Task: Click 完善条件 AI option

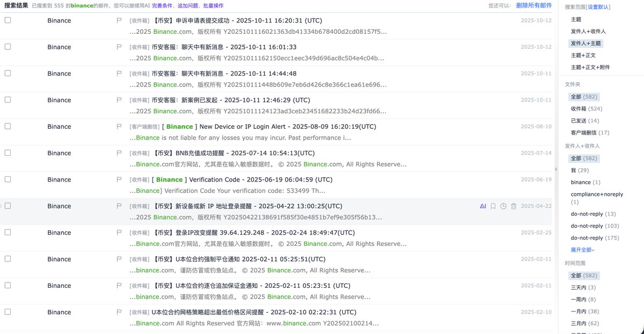Action: (x=163, y=5)
